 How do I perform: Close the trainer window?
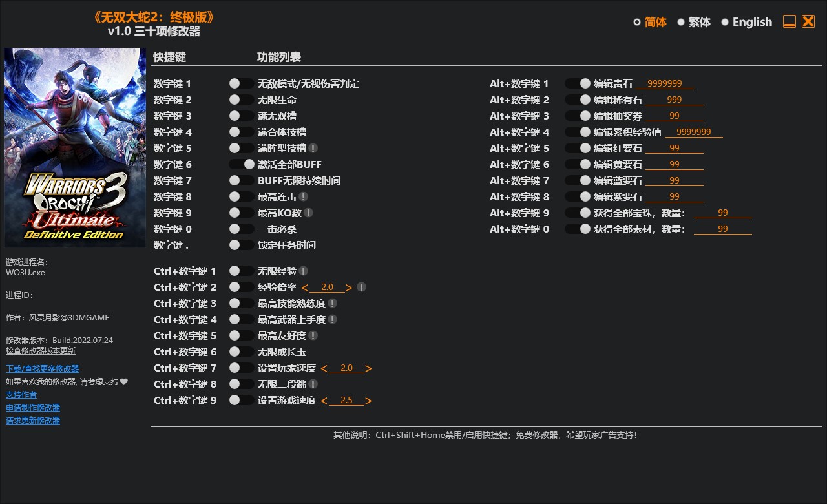pyautogui.click(x=808, y=21)
